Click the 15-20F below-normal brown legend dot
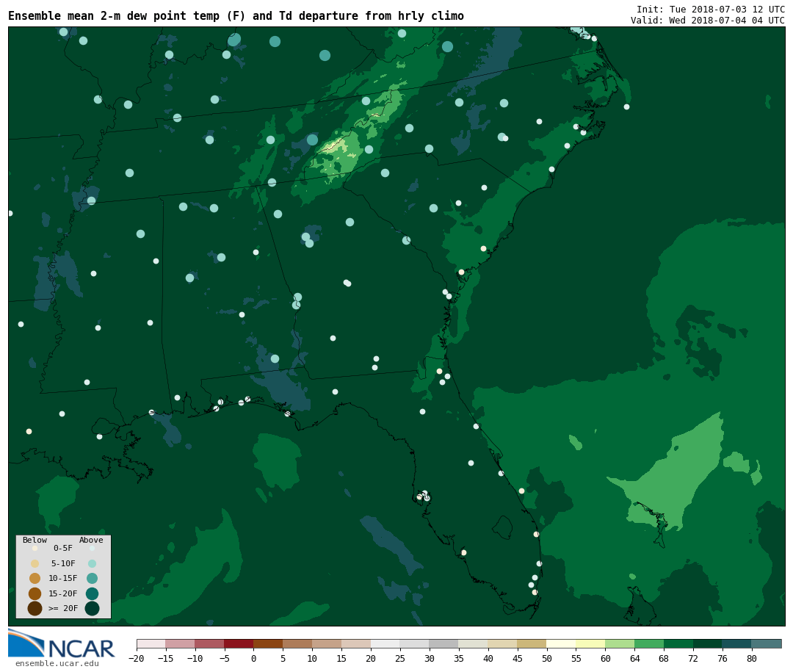 tap(35, 593)
